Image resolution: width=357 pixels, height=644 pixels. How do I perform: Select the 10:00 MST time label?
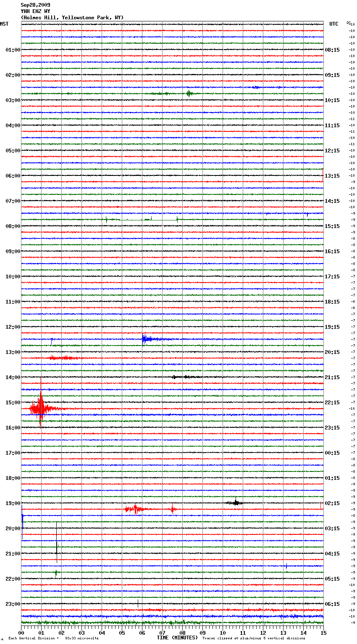(x=13, y=277)
